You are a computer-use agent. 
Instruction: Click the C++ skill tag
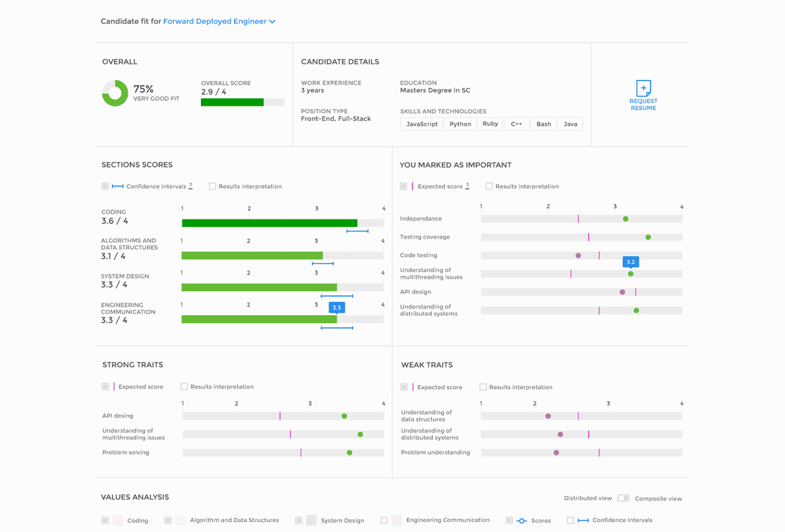(516, 124)
